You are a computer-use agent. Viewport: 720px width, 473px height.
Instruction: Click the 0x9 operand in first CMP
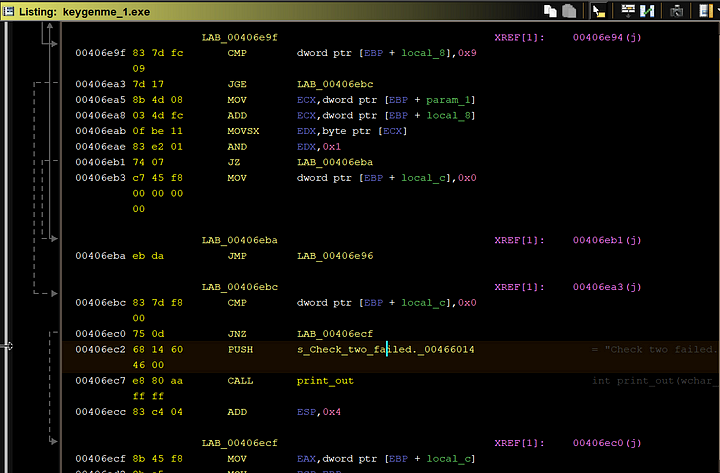pyautogui.click(x=467, y=53)
